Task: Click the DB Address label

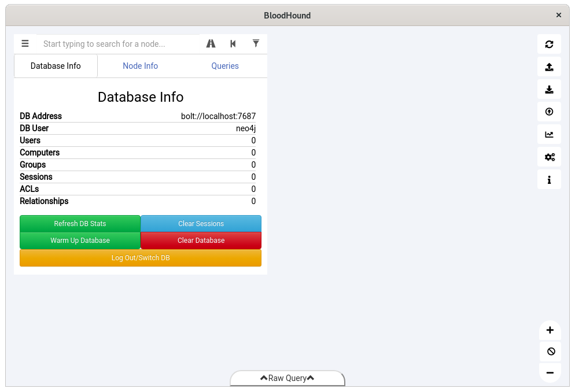Action: [40, 116]
